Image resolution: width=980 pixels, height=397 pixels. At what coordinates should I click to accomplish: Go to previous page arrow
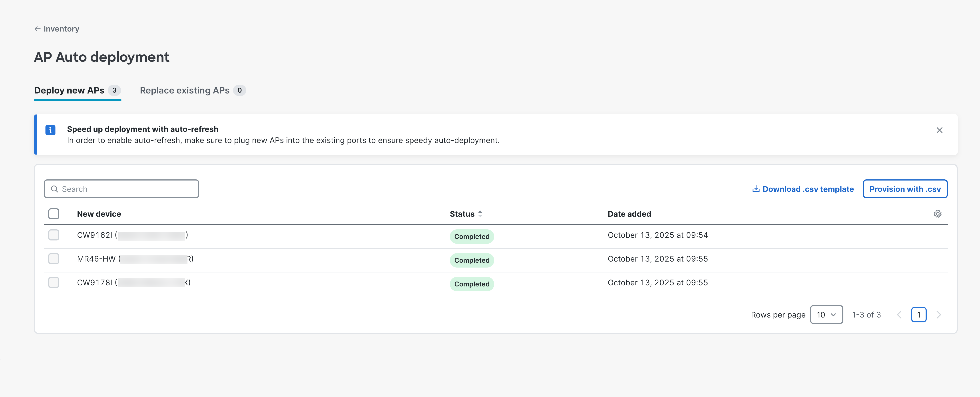coord(899,314)
